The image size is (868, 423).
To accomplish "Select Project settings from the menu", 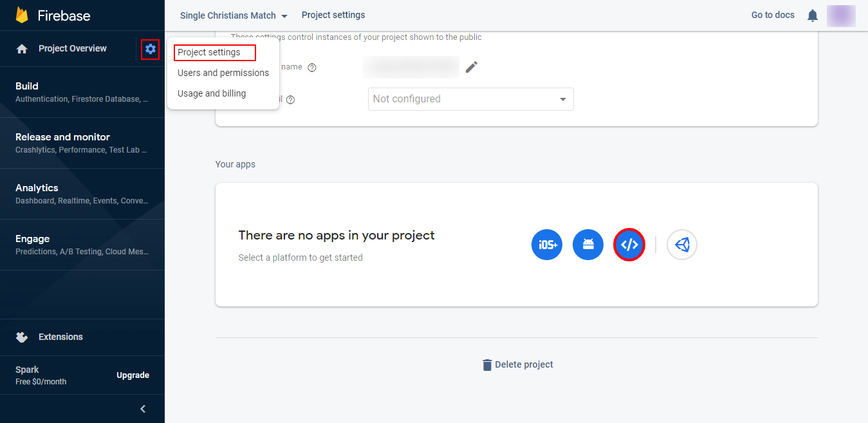I will coord(209,53).
